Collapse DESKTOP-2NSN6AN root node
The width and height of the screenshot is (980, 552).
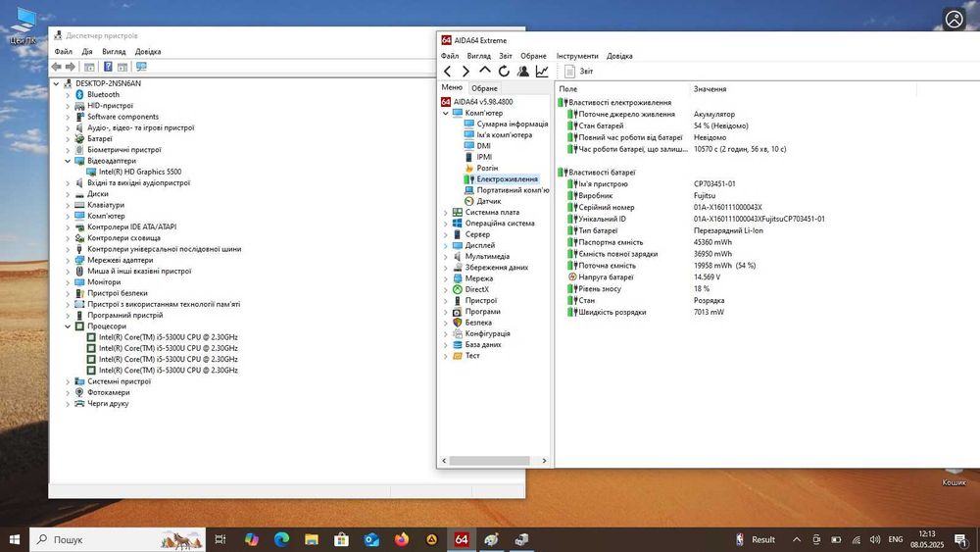tap(56, 83)
